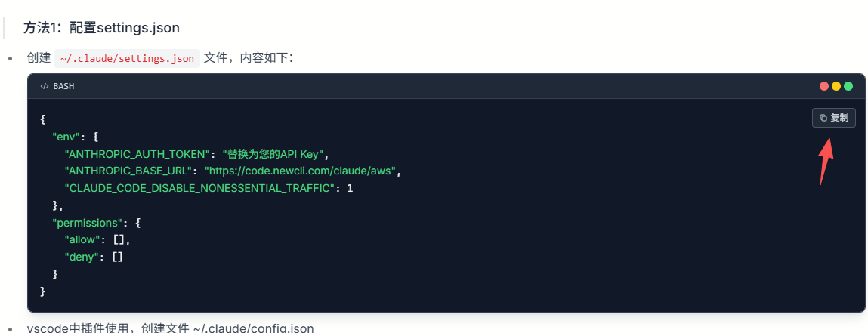This screenshot has height=333, width=868.
Task: Click the "deny" key in permissions
Action: click(82, 257)
